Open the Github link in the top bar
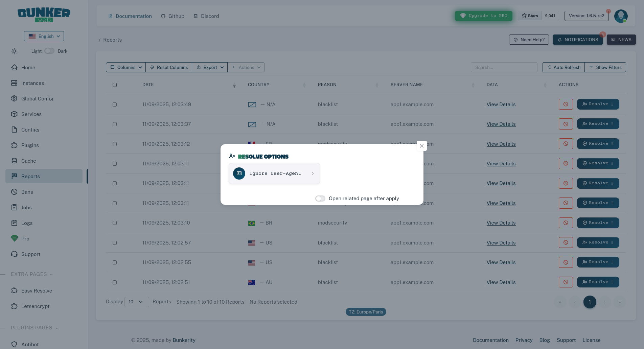The image size is (644, 349). point(172,16)
